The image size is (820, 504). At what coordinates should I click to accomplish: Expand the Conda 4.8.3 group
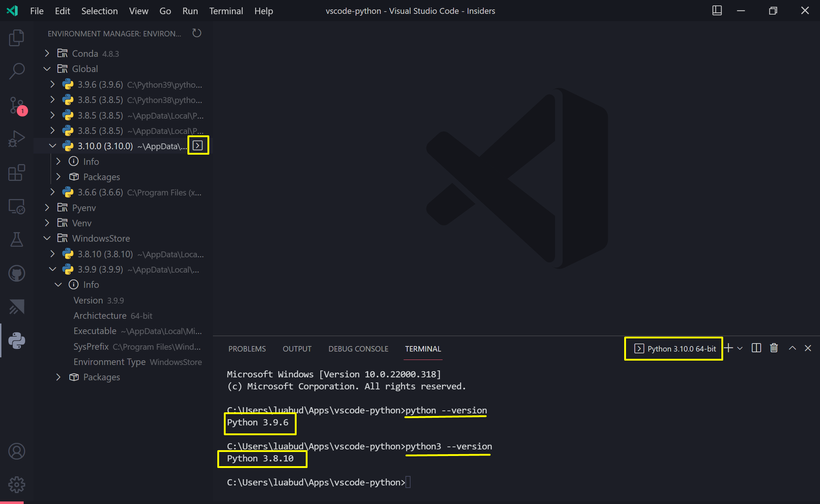coord(47,53)
